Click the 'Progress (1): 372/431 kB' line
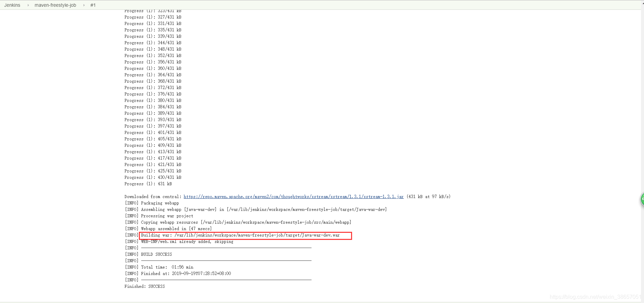644x303 pixels. tap(153, 88)
